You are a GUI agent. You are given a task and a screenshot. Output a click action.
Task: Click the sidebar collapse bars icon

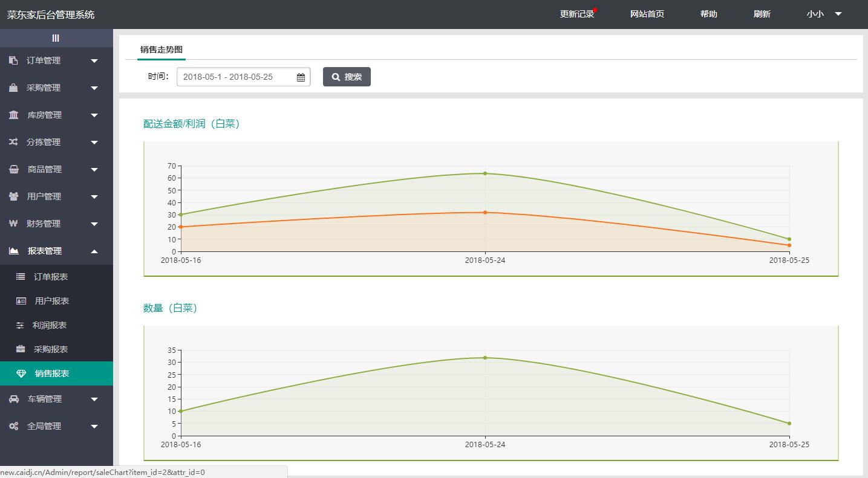tap(56, 38)
